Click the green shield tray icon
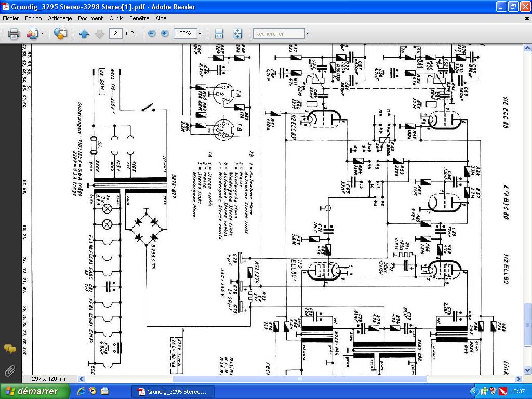 484,392
